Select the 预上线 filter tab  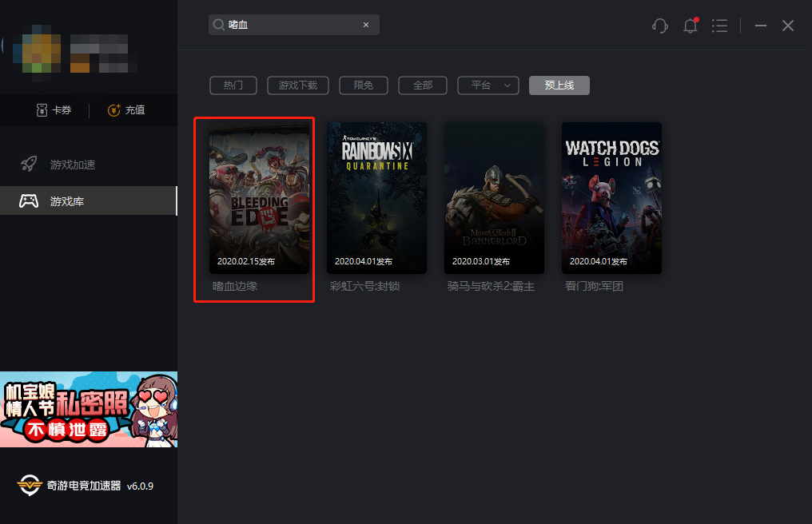[559, 85]
